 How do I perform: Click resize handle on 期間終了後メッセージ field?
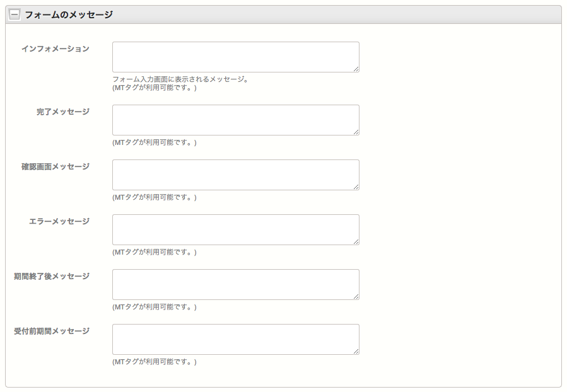coord(356,296)
